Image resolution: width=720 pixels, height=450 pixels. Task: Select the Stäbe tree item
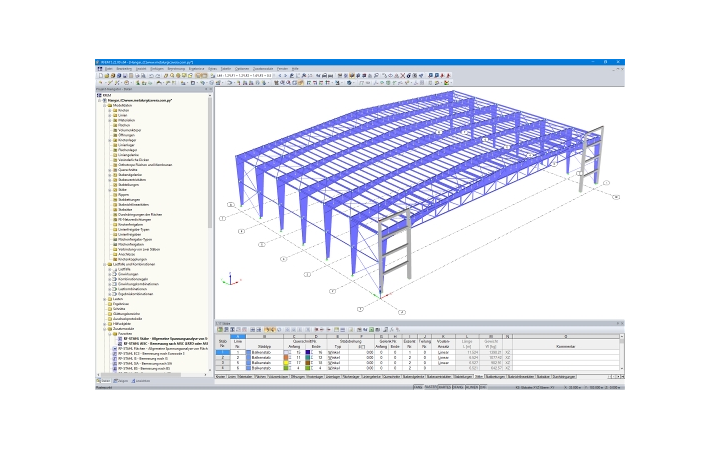click(x=122, y=190)
